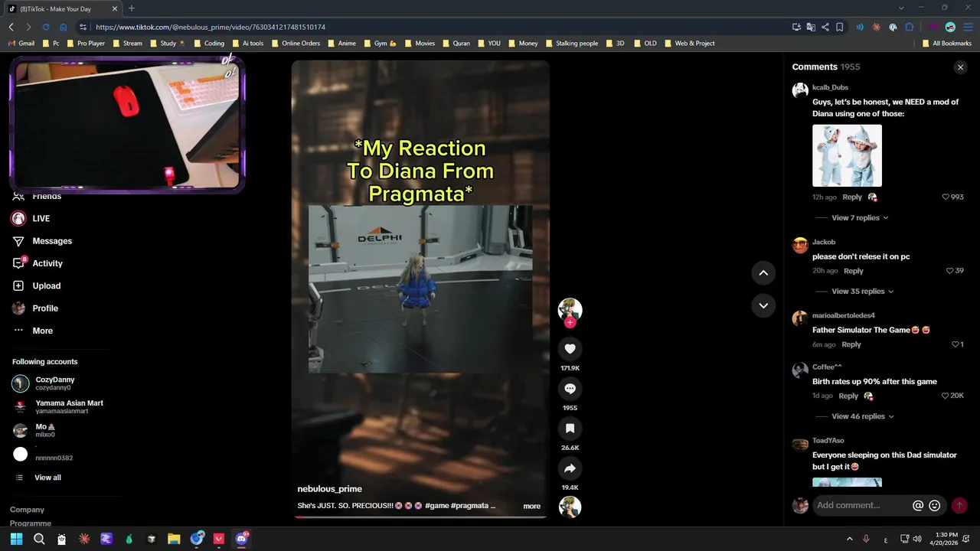The image size is (980, 551).
Task: Click translate page icon in address bar
Action: [x=811, y=27]
